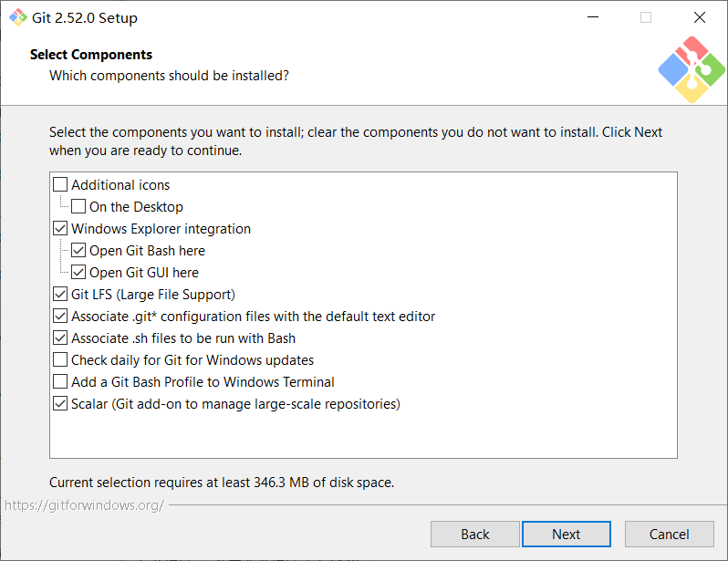Minimize the Git Setup window
Viewport: 728px width, 561px height.
pos(592,17)
